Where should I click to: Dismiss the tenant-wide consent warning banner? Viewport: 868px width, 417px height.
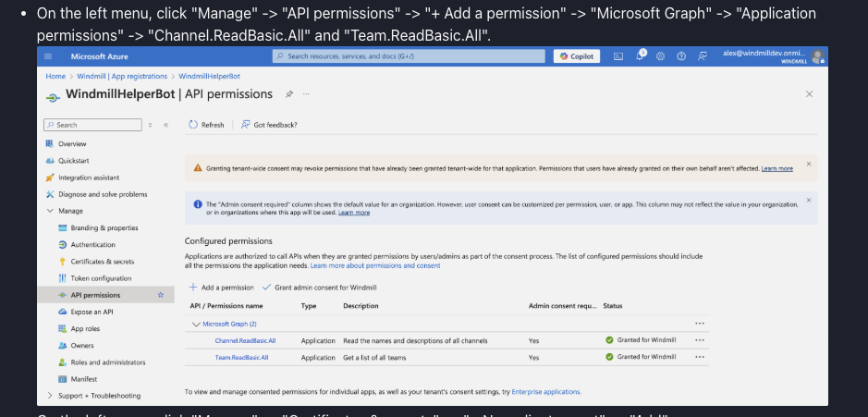click(809, 165)
